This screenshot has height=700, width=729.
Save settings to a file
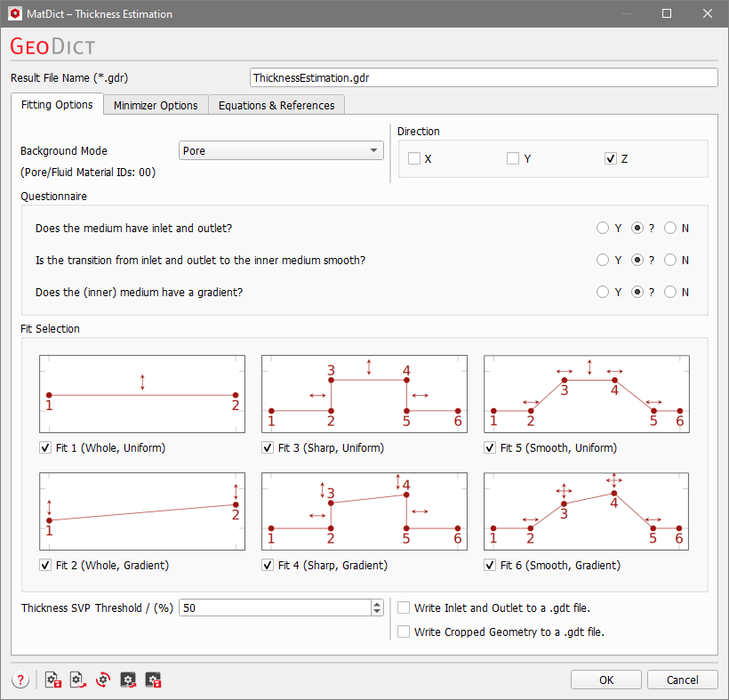pyautogui.click(x=52, y=680)
